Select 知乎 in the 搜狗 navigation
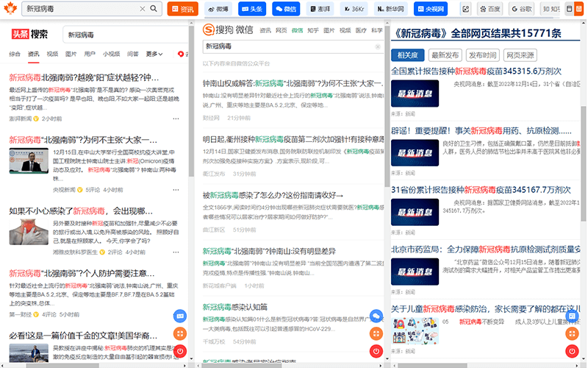This screenshot has width=588, height=368. click(313, 30)
